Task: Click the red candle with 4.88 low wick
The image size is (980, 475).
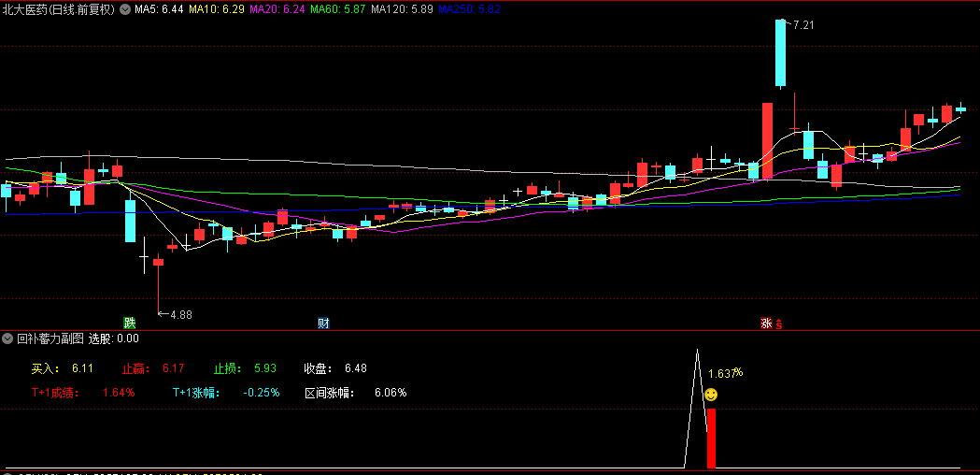Action: (x=158, y=263)
